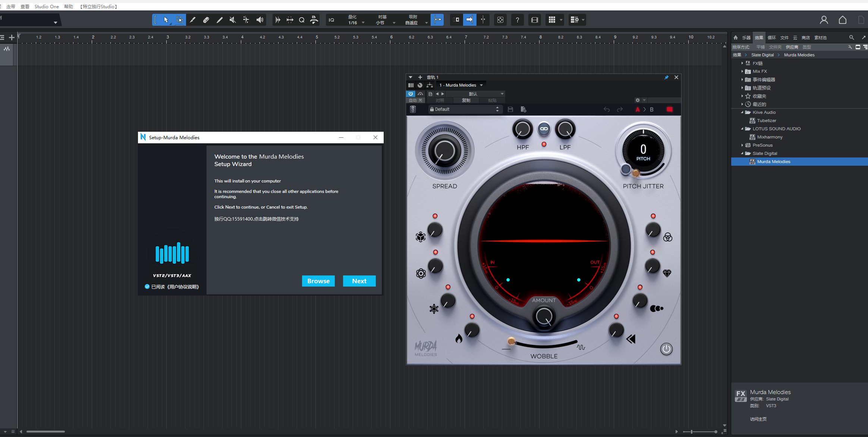Click the WOBBLE slider handle
The image size is (868, 437).
(x=511, y=341)
